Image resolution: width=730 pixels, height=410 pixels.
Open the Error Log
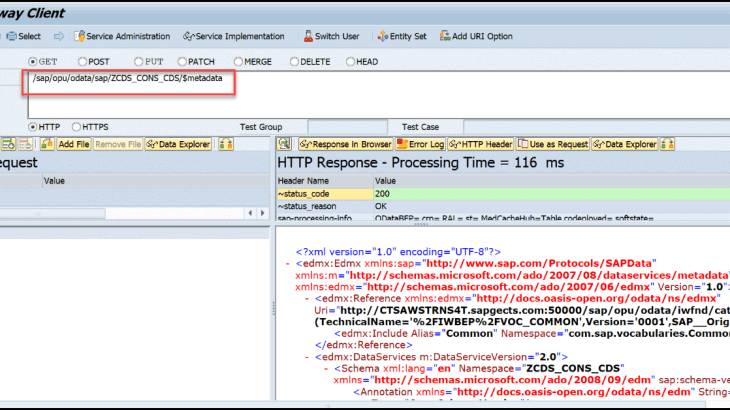pyautogui.click(x=420, y=144)
